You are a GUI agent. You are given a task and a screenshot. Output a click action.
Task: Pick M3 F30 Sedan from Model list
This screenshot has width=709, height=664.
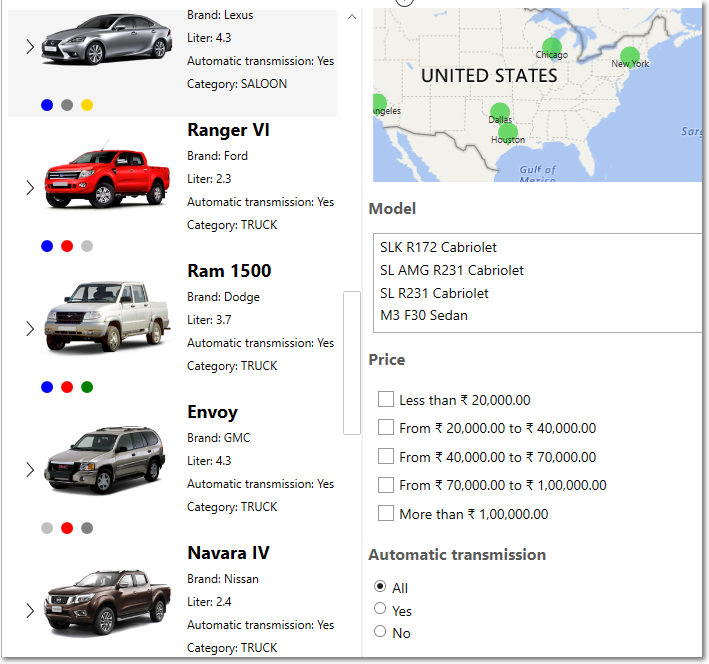point(424,315)
